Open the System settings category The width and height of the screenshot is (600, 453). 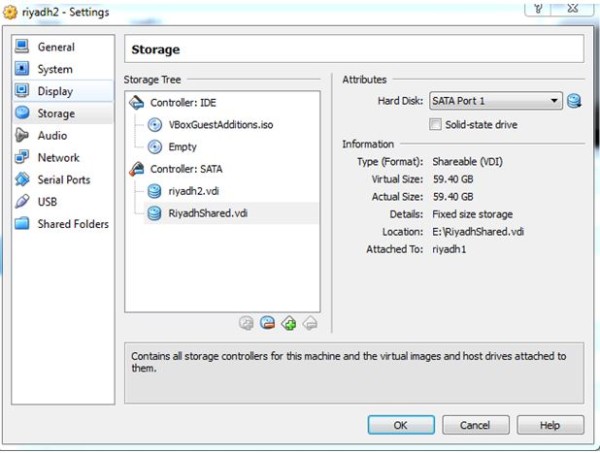click(x=63, y=69)
